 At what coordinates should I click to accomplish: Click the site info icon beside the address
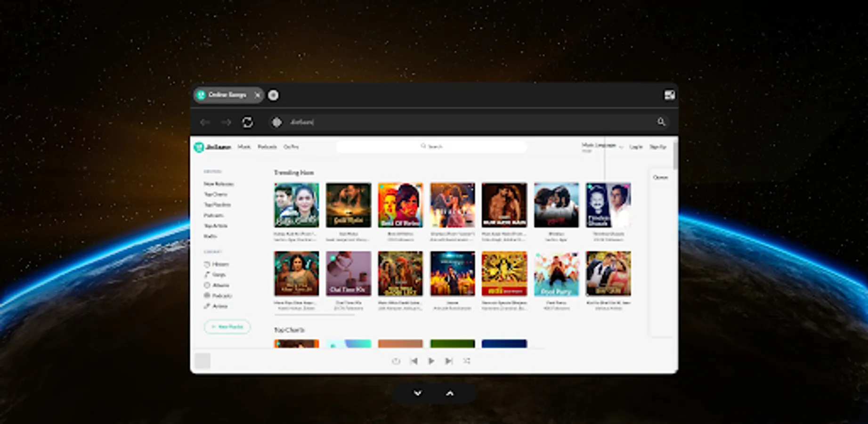(276, 122)
